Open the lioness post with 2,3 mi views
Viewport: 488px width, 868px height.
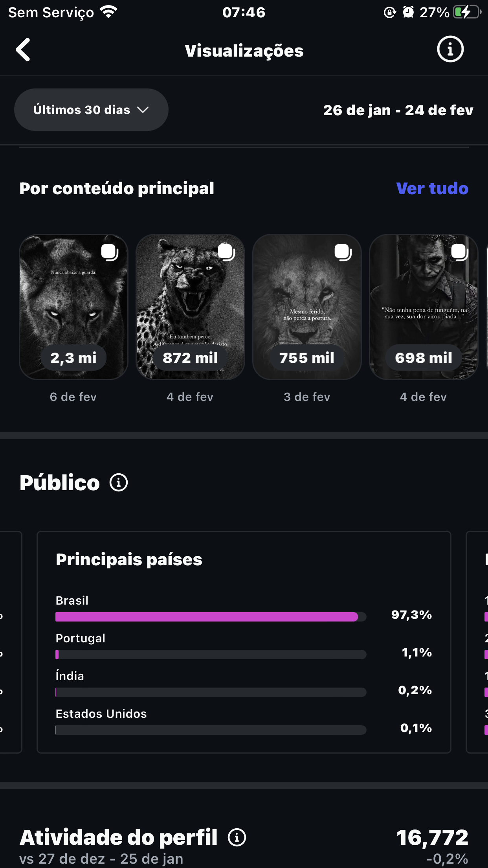[73, 307]
